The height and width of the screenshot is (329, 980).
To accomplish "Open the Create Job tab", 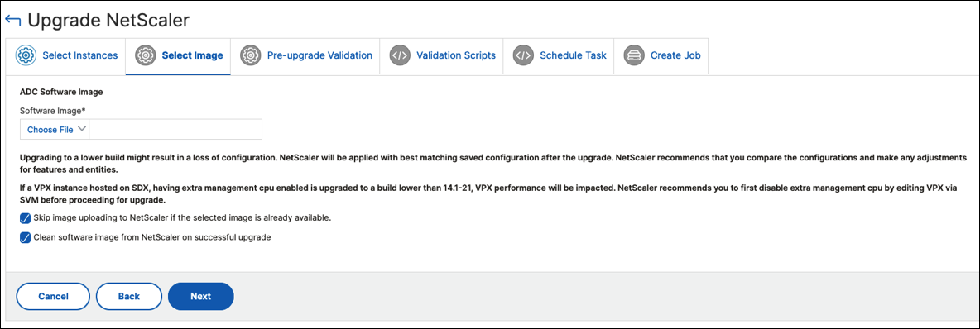I will [x=661, y=55].
